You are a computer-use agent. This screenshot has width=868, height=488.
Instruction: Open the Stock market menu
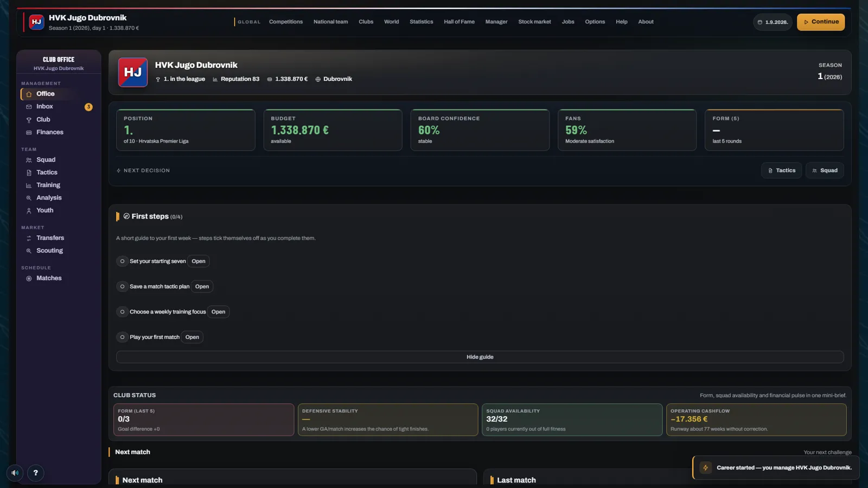(x=534, y=22)
